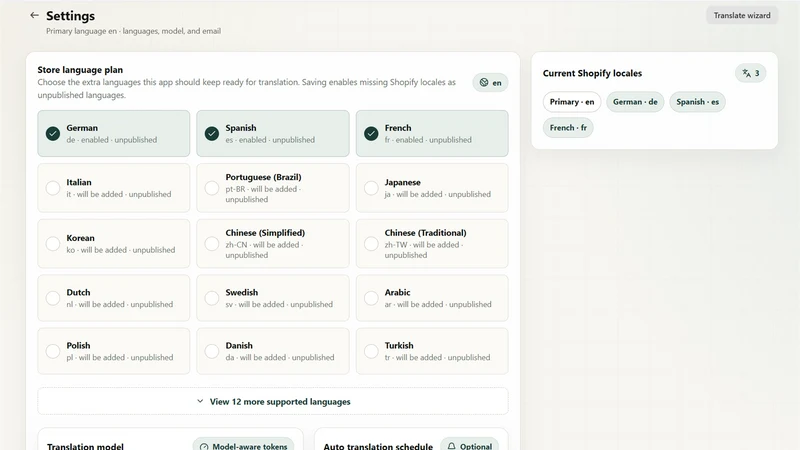The width and height of the screenshot is (800, 450).
Task: Click the Auto translation schedule heading
Action: (x=378, y=446)
